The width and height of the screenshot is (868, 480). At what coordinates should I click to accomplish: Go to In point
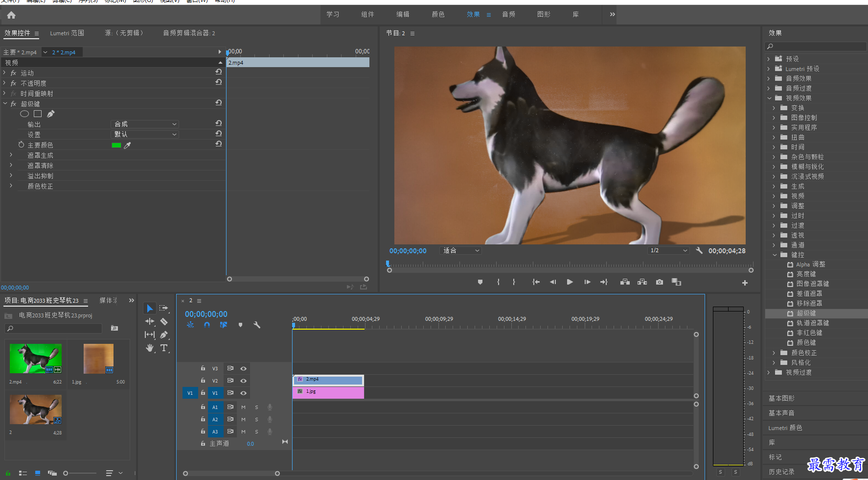536,282
